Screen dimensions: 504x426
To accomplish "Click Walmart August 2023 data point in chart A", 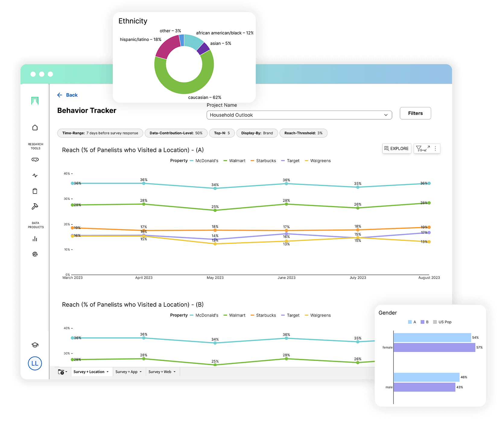I will 429,203.
